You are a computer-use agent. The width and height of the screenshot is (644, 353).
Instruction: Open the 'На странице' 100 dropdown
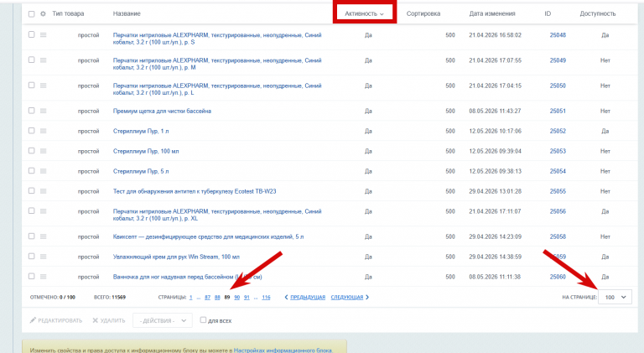click(615, 297)
